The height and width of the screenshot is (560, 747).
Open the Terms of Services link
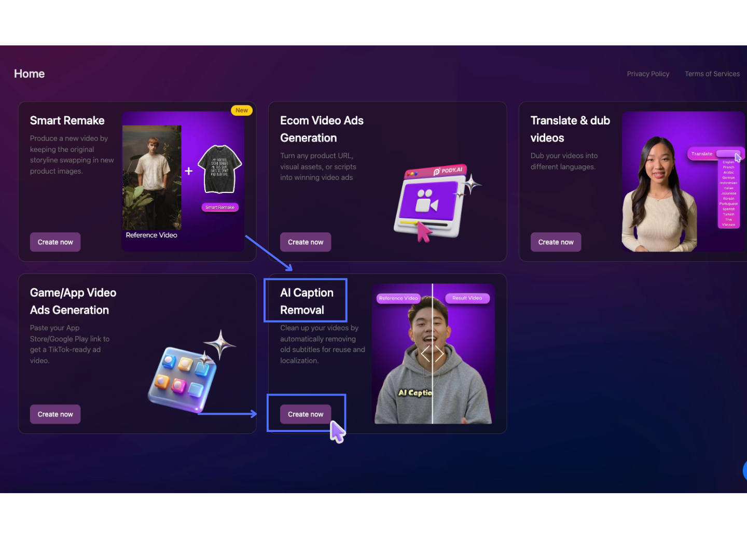(x=712, y=74)
